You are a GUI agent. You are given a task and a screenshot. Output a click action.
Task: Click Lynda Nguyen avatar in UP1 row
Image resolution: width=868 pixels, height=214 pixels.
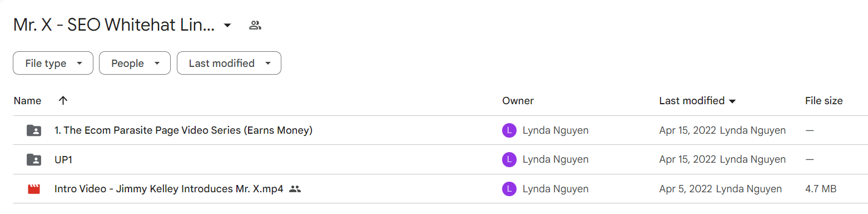pyautogui.click(x=509, y=160)
